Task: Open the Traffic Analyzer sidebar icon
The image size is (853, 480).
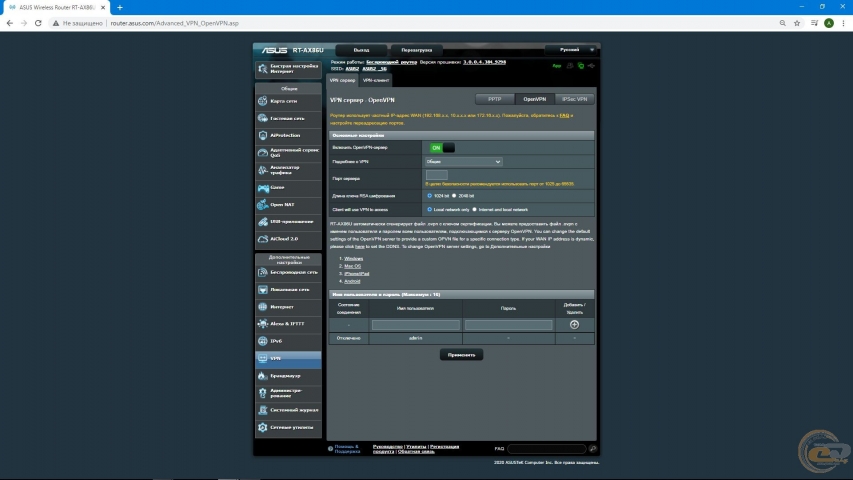Action: click(x=263, y=170)
